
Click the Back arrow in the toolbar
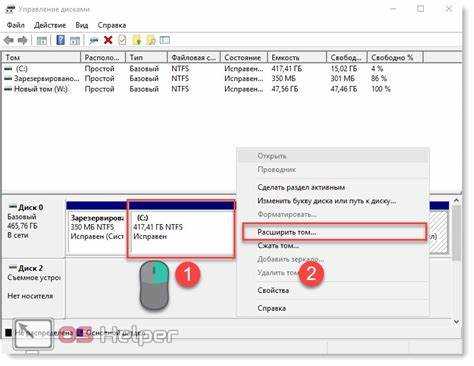point(9,40)
